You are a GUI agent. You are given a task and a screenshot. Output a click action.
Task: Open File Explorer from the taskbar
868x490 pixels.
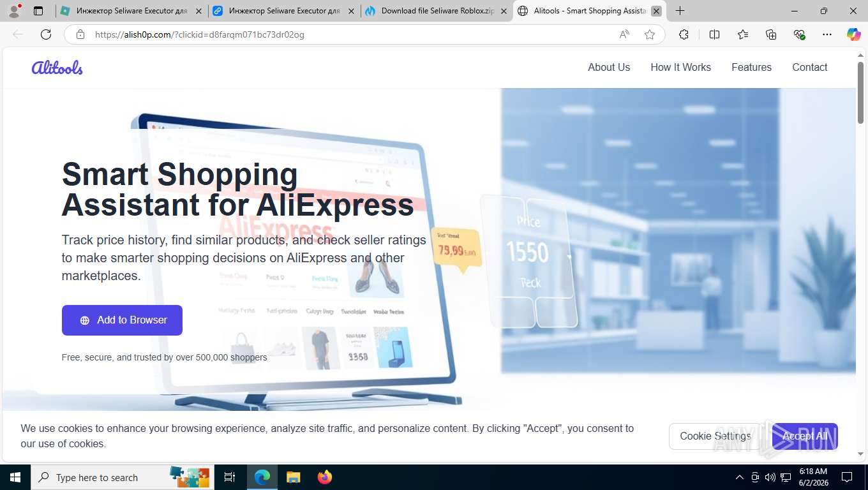[293, 477]
